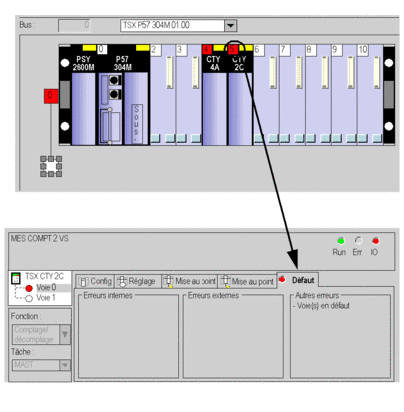Select the PSY 2600M power supply module
This screenshot has width=404, height=412.
tap(83, 95)
